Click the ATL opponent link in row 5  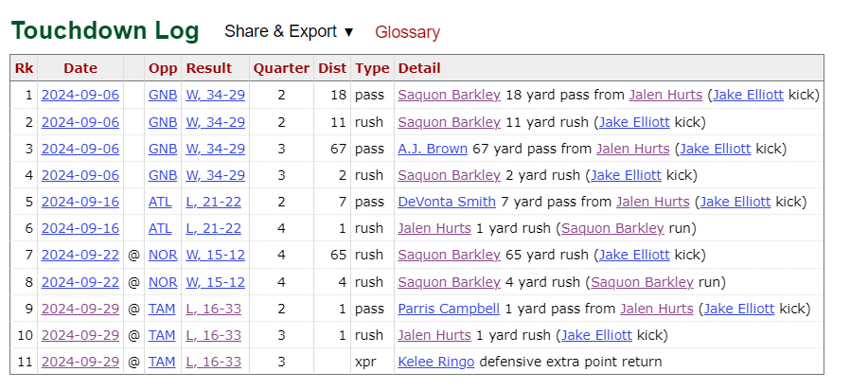pyautogui.click(x=161, y=202)
